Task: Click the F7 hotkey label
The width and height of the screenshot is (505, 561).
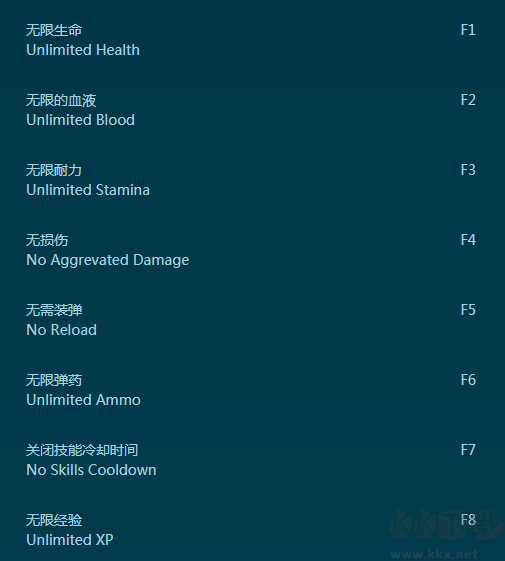Action: (468, 450)
